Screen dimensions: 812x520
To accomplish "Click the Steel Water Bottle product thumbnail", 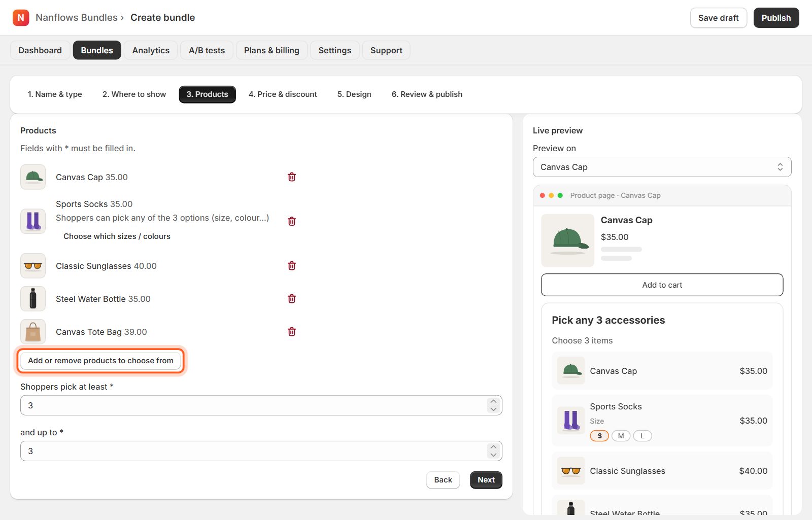I will pos(33,299).
